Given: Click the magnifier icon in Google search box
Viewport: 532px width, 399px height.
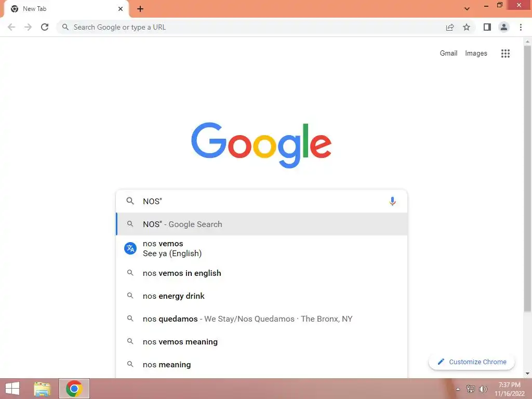Looking at the screenshot, I should 130,201.
